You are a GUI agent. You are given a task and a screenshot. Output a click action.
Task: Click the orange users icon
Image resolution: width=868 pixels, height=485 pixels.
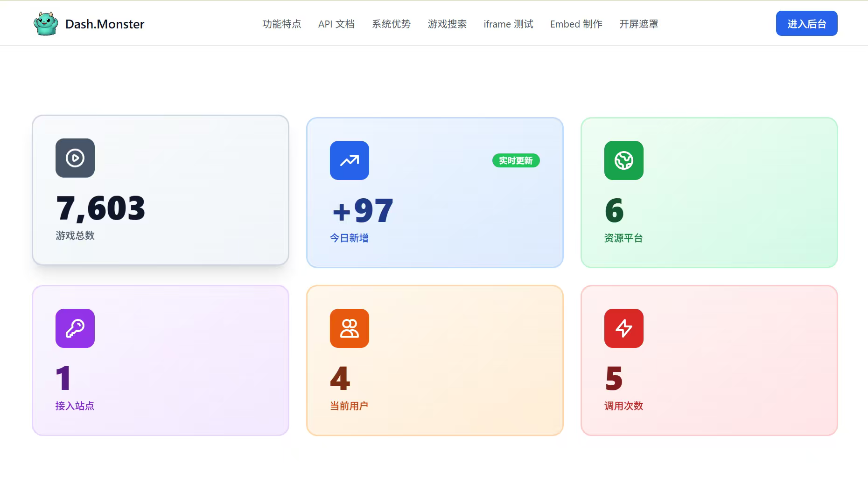click(350, 328)
